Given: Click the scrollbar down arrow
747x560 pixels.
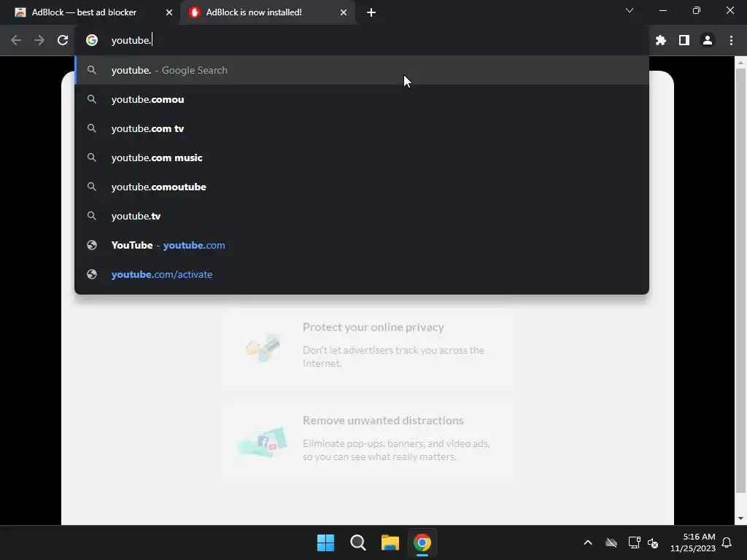Looking at the screenshot, I should coord(740,518).
